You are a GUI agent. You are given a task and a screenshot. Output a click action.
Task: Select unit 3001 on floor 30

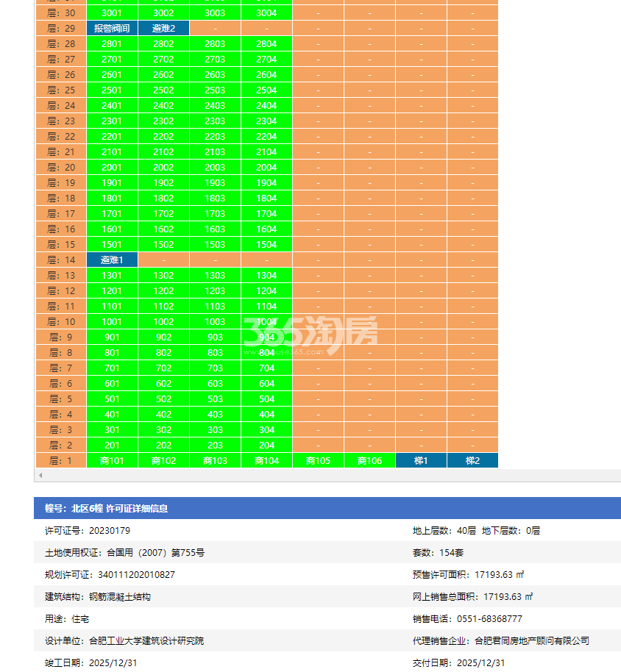click(112, 12)
